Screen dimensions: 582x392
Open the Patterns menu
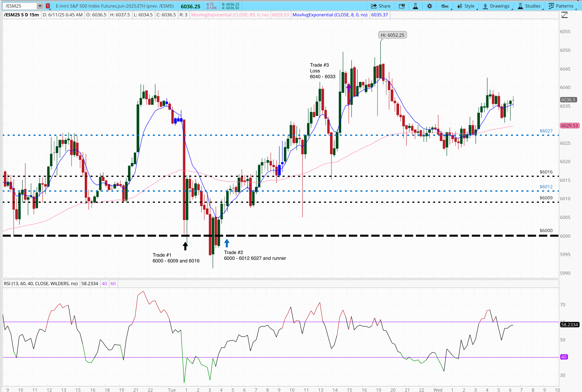(561, 6)
